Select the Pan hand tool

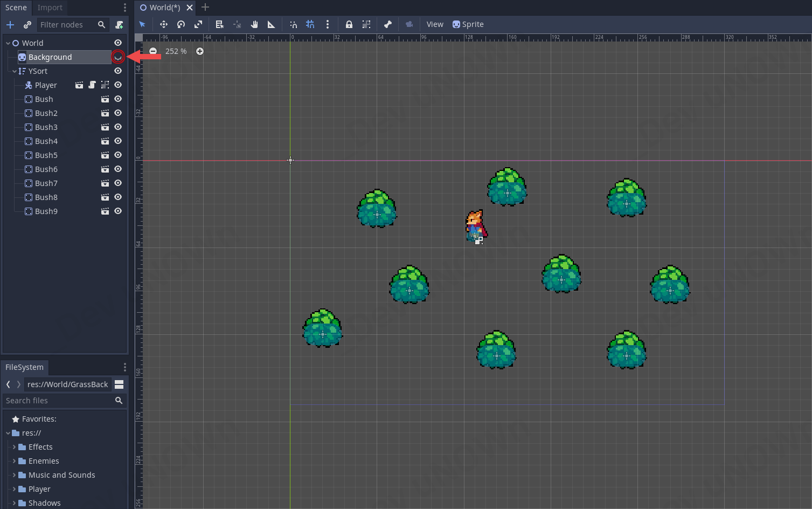pyautogui.click(x=254, y=24)
